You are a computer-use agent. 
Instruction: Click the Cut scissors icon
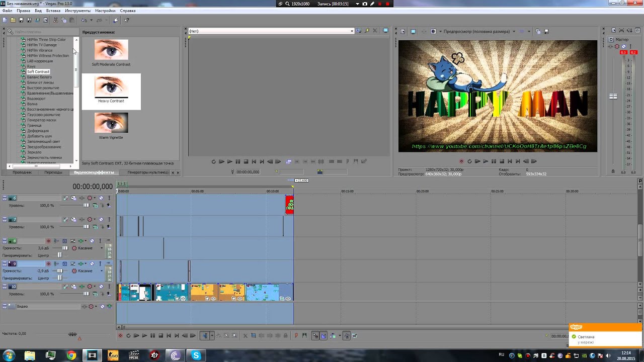pyautogui.click(x=55, y=20)
